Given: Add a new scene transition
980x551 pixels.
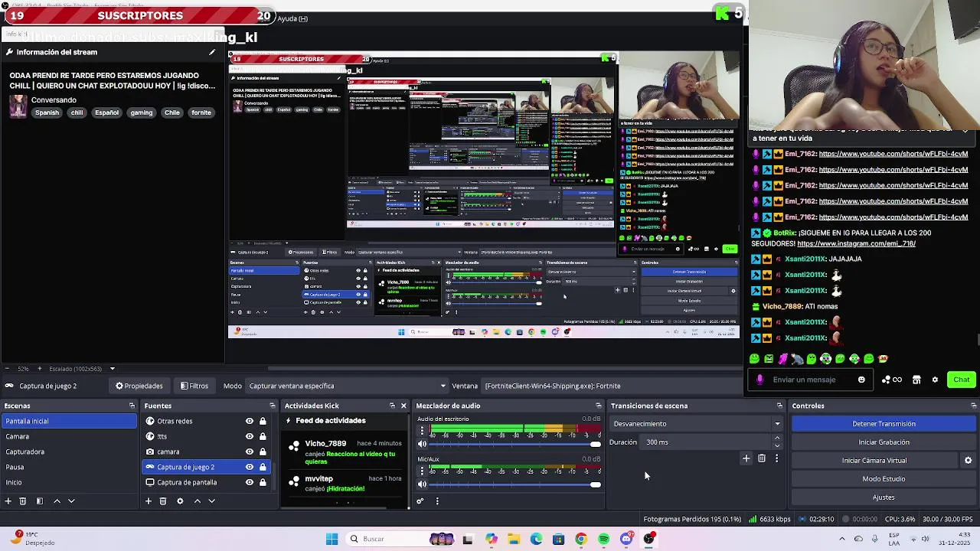Looking at the screenshot, I should coord(746,458).
